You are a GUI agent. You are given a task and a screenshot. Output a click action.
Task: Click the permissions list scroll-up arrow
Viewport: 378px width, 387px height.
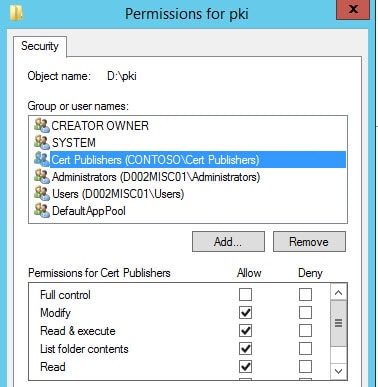point(338,293)
